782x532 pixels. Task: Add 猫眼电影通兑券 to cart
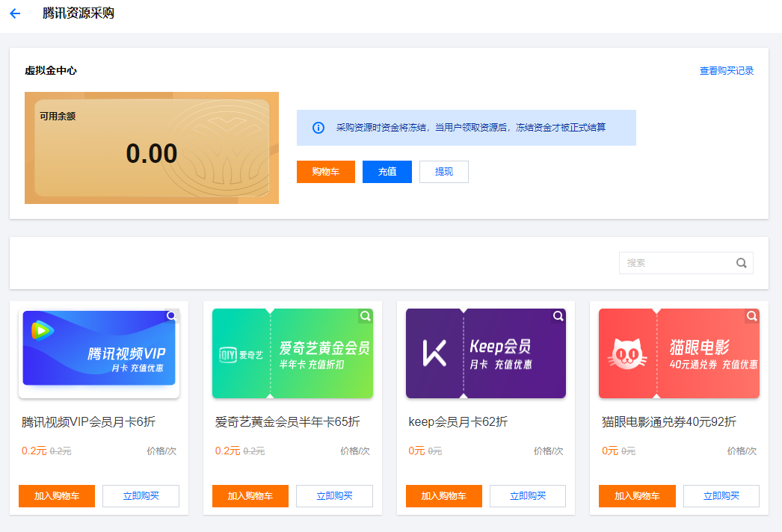(638, 496)
